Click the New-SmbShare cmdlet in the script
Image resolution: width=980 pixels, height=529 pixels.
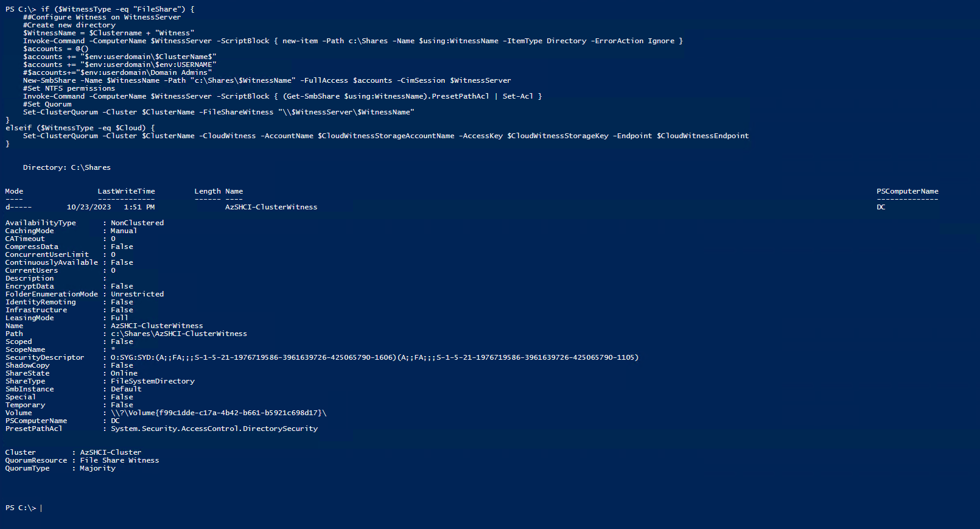[49, 80]
